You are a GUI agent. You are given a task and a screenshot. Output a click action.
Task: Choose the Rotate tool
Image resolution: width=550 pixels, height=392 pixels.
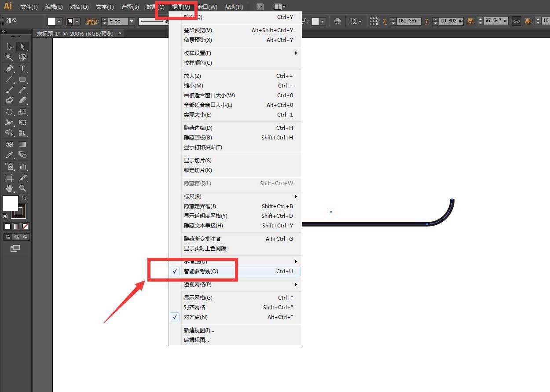[9, 112]
